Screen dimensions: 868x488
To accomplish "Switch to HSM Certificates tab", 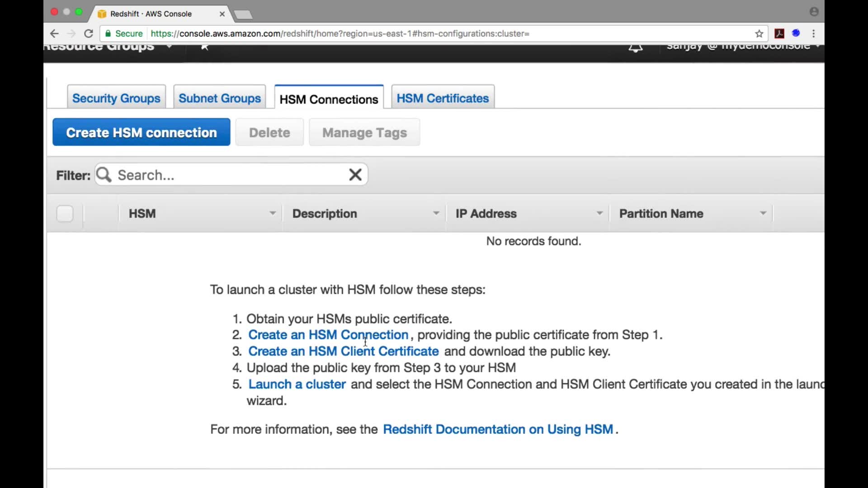I will [x=443, y=98].
